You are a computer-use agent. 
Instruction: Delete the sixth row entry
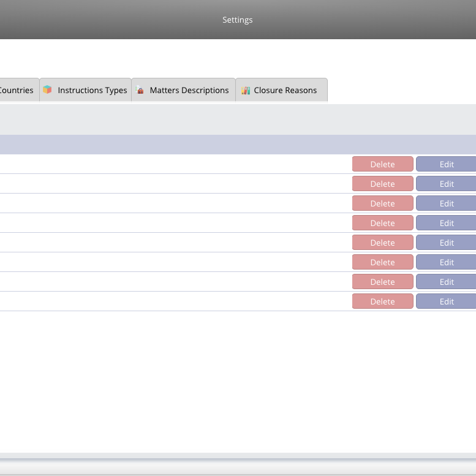pos(382,262)
